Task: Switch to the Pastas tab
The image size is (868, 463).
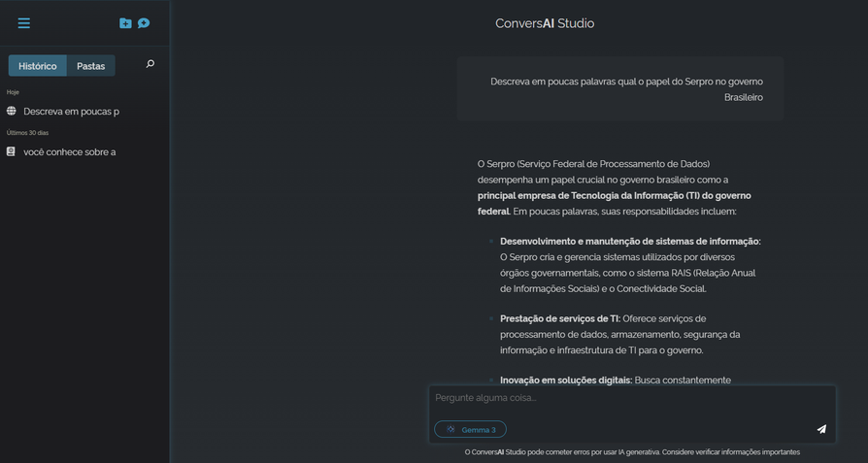Action: (91, 66)
